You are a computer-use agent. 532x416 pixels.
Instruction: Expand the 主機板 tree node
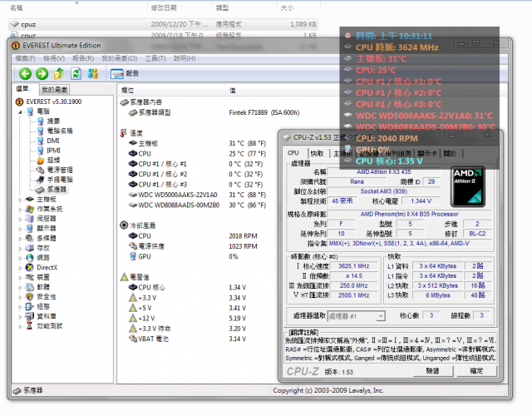pyautogui.click(x=20, y=200)
